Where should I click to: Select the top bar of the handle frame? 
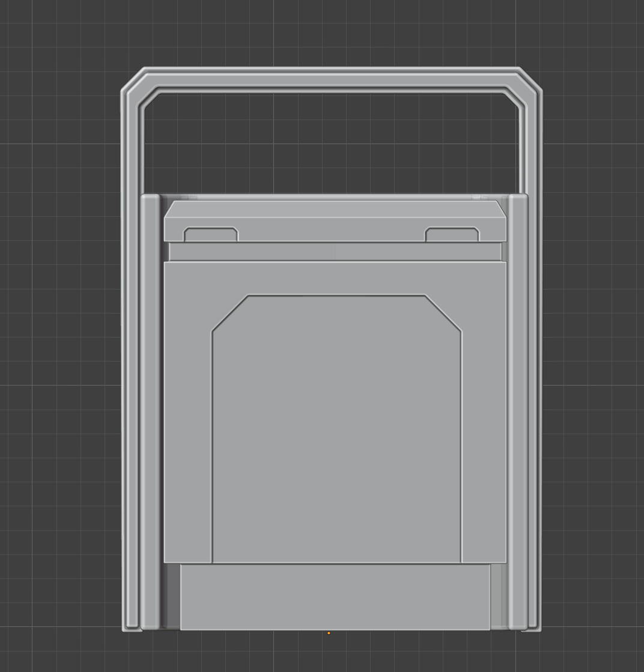tap(332, 80)
